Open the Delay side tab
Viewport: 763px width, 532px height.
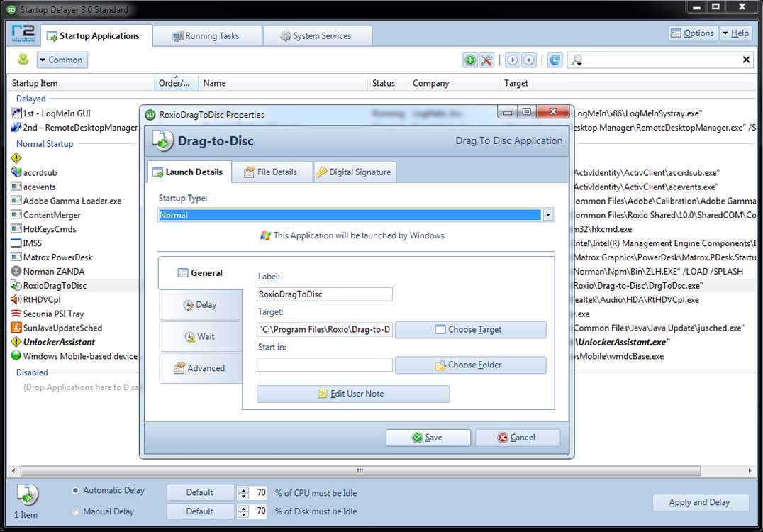[201, 305]
